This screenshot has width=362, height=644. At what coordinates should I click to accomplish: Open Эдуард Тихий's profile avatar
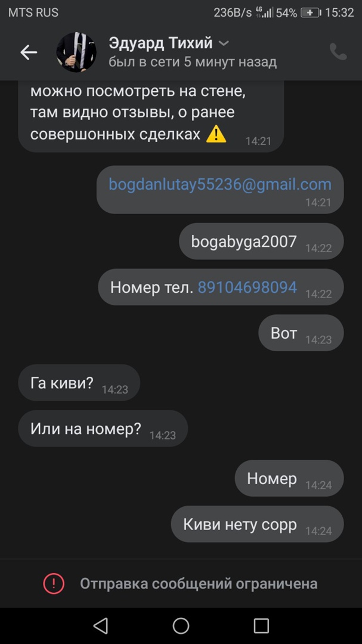click(76, 52)
